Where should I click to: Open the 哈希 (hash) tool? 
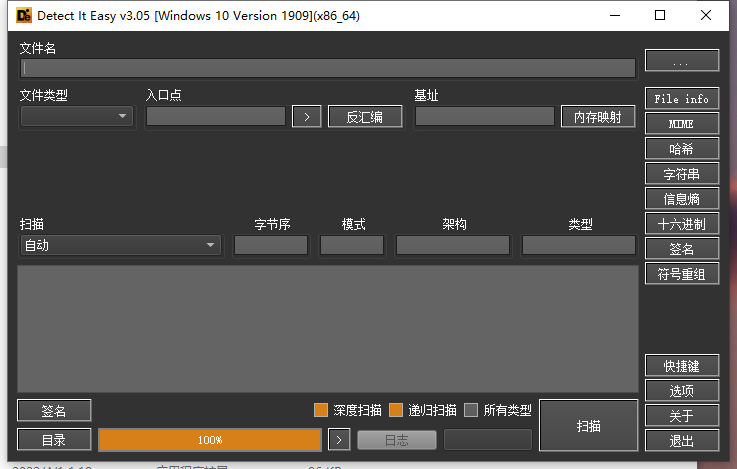[682, 149]
